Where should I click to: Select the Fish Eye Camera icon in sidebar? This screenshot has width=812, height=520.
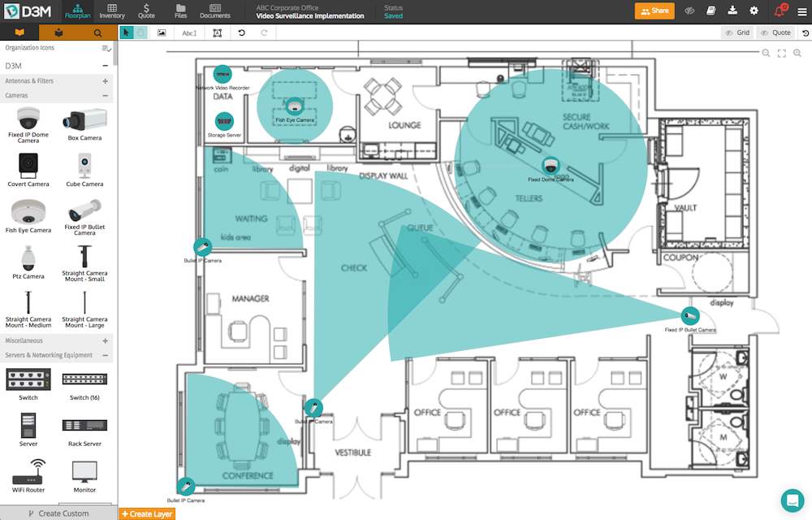point(28,212)
